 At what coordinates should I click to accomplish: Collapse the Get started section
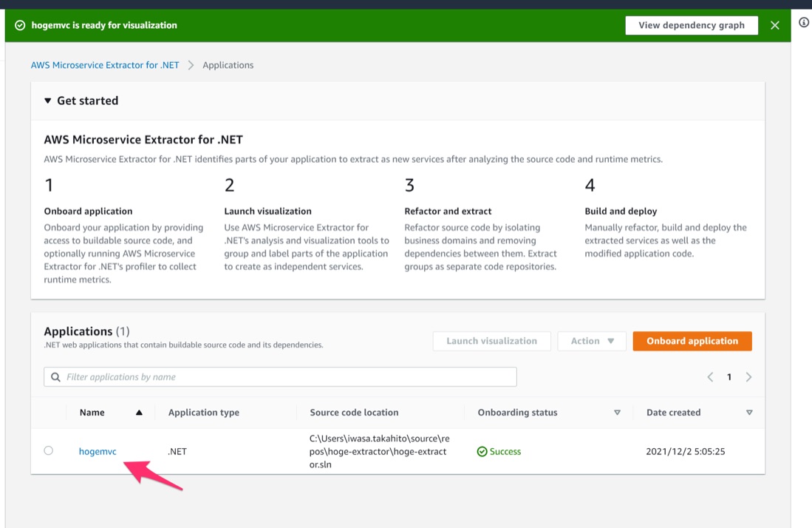[x=48, y=101]
